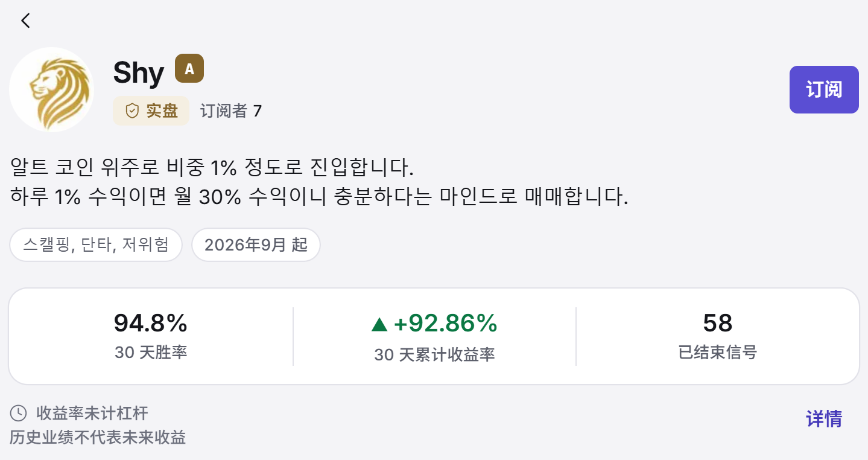Open the golden lion profile avatar
Image resolution: width=868 pixels, height=460 pixels.
tap(52, 89)
